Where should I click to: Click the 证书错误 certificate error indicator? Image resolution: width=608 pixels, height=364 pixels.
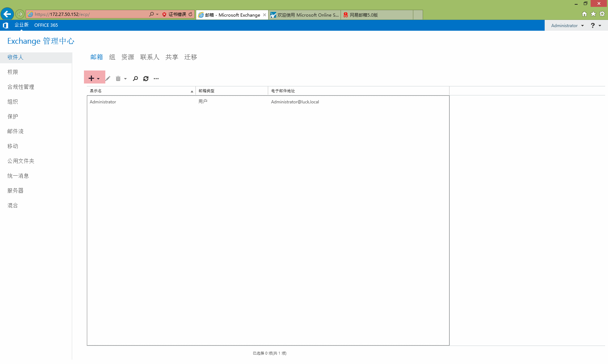click(174, 14)
